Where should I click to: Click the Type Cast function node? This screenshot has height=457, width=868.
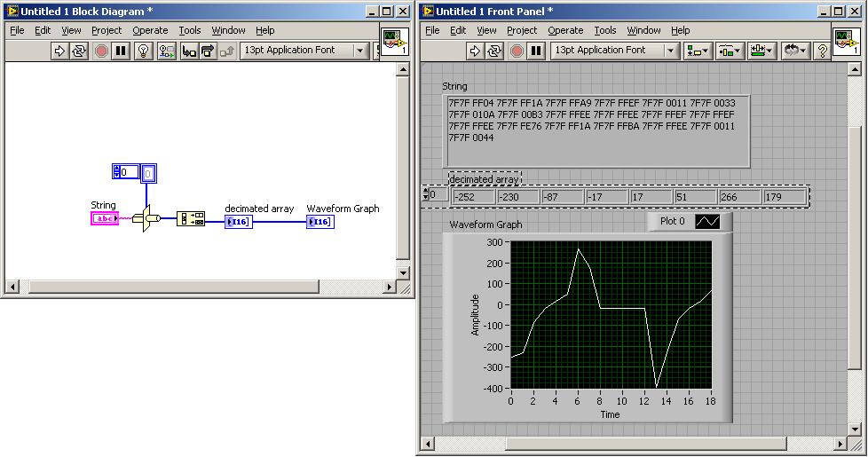(146, 218)
